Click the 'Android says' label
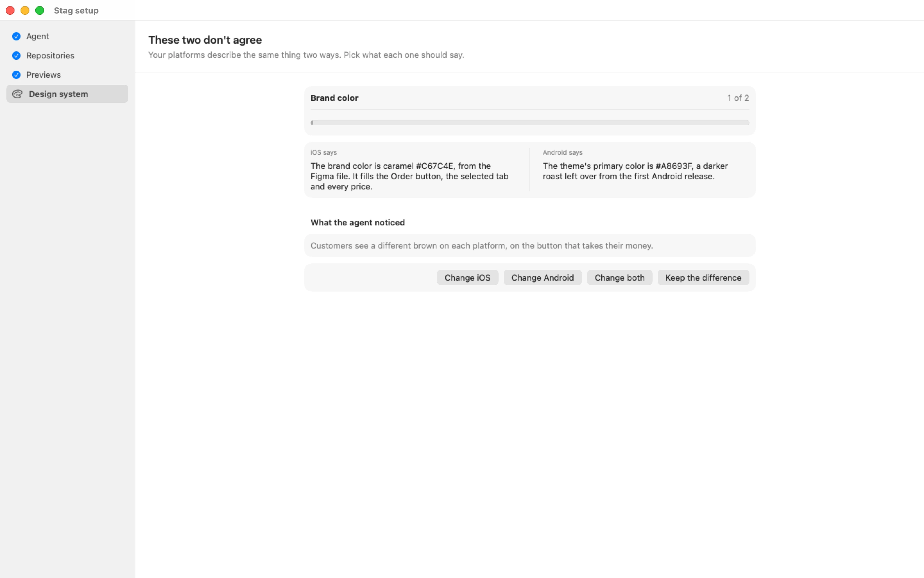 tap(562, 153)
